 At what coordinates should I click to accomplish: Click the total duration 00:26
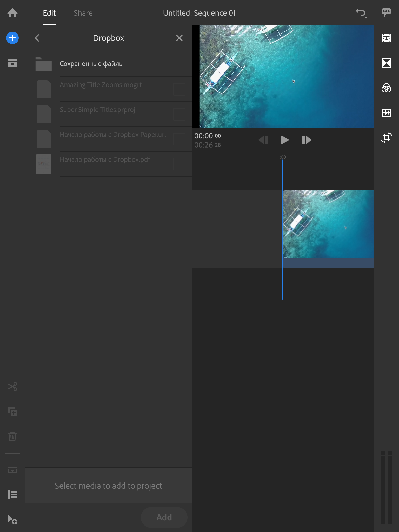click(208, 145)
